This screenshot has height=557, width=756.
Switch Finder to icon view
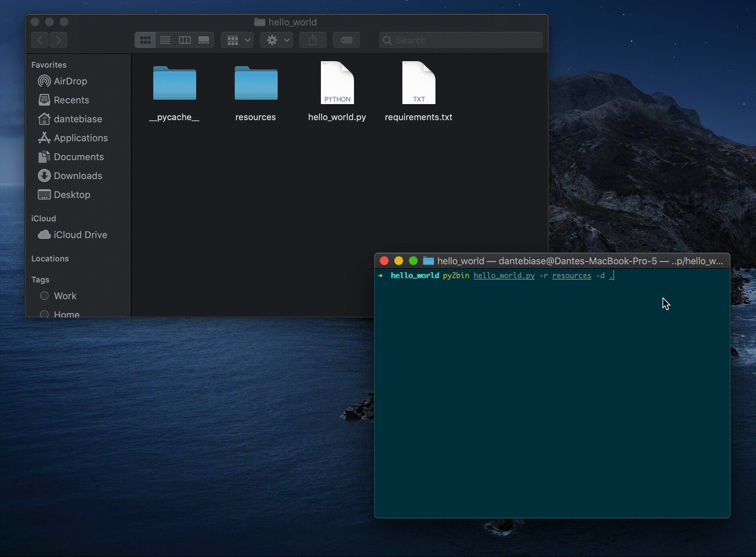pyautogui.click(x=145, y=40)
